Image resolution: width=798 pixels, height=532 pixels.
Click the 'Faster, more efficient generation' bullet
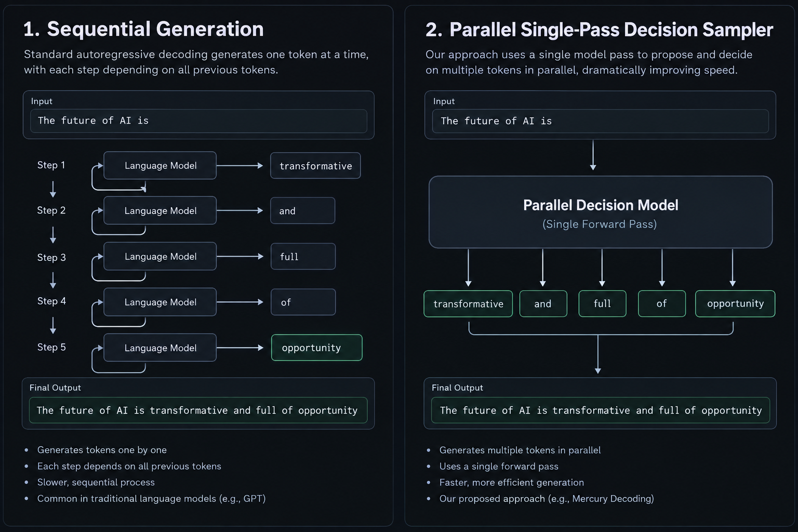(511, 482)
